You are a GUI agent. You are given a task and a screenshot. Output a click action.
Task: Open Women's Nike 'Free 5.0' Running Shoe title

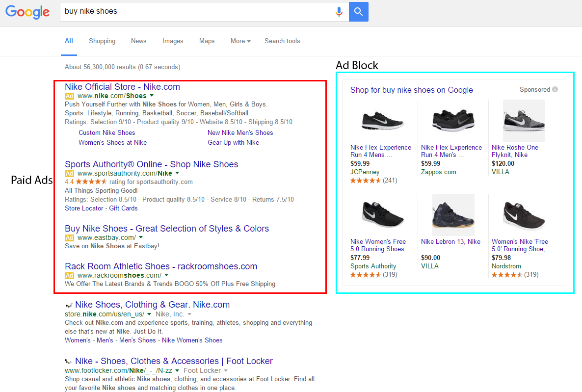522,245
